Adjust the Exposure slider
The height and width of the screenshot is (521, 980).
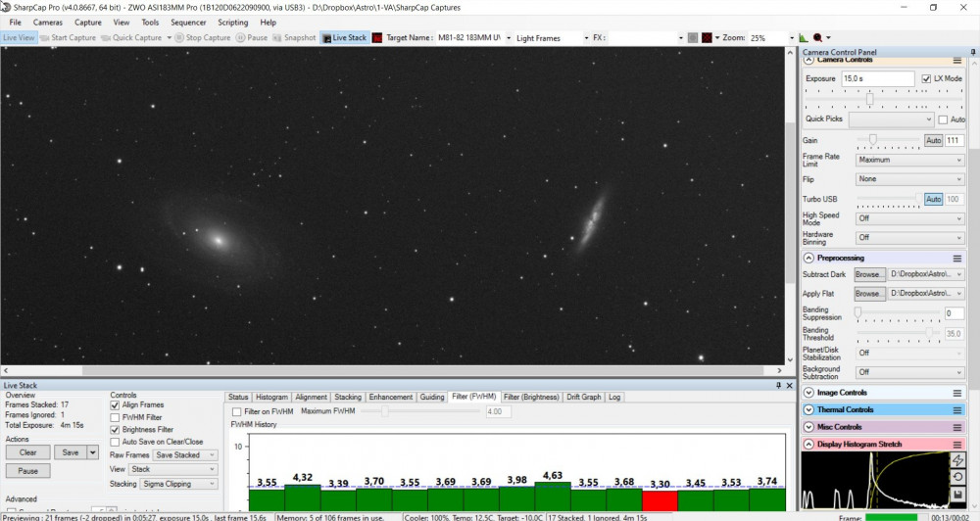(869, 99)
